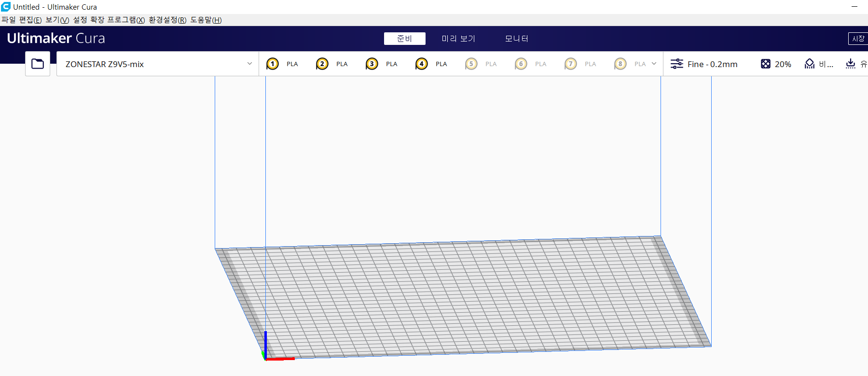Select disabled extruder 8 icon
868x376 pixels.
point(620,64)
